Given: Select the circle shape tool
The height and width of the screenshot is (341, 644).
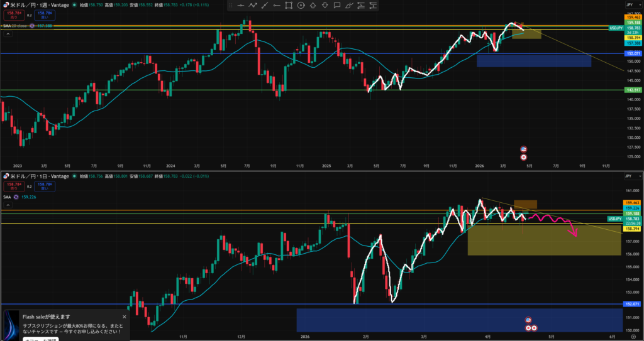Looking at the screenshot, I should (x=301, y=6).
